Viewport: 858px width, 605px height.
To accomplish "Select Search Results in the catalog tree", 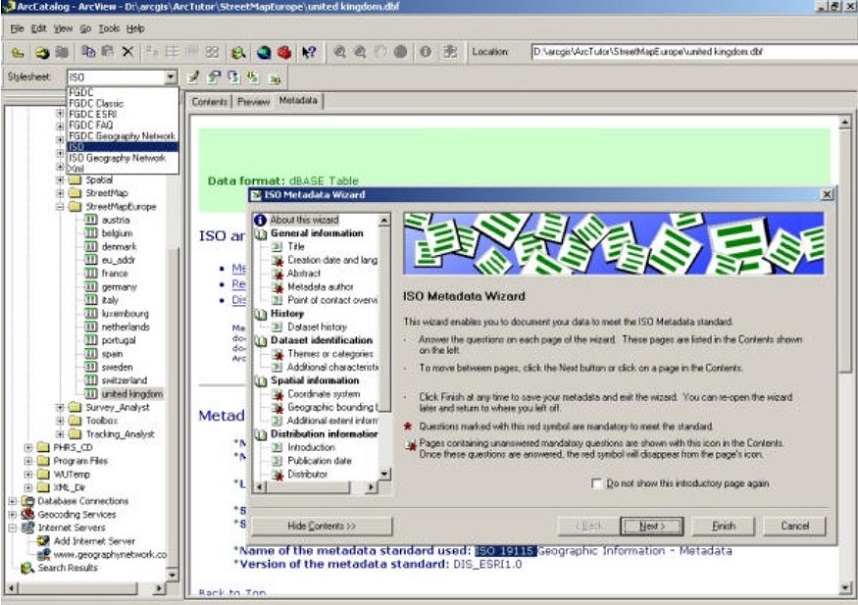I will 67,568.
